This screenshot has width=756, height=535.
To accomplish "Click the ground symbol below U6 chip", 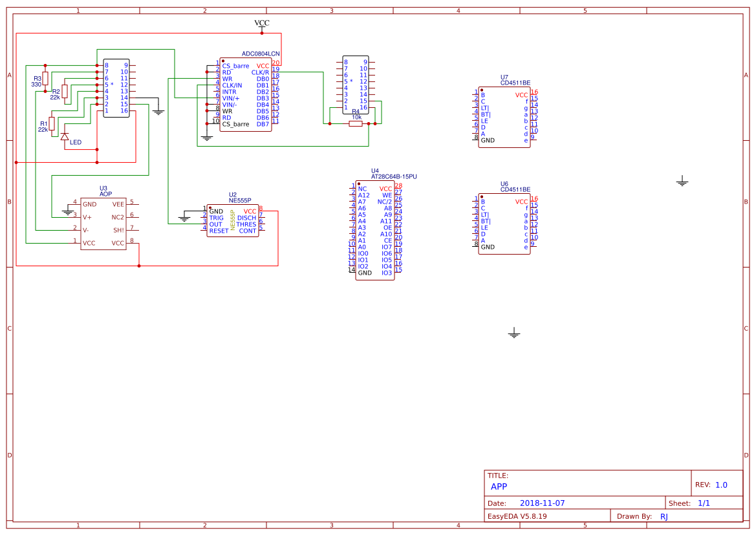I will point(514,333).
